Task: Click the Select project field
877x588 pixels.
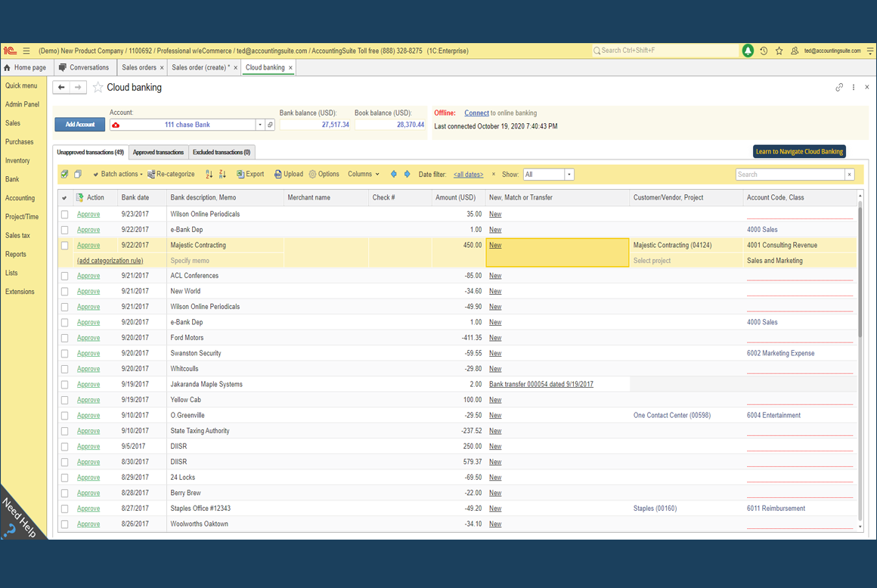Action: click(686, 261)
